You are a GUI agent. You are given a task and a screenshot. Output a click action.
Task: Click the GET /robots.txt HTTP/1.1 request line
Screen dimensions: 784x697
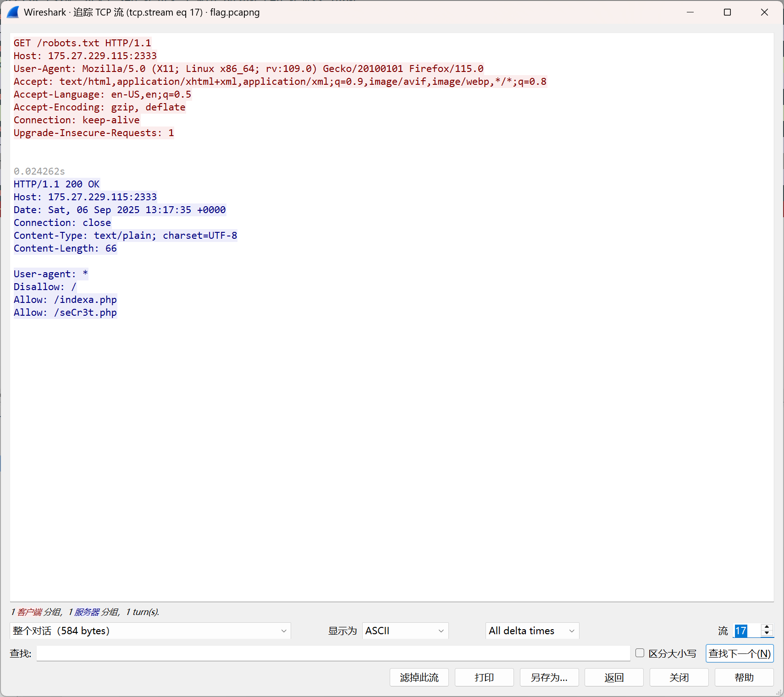click(x=83, y=43)
